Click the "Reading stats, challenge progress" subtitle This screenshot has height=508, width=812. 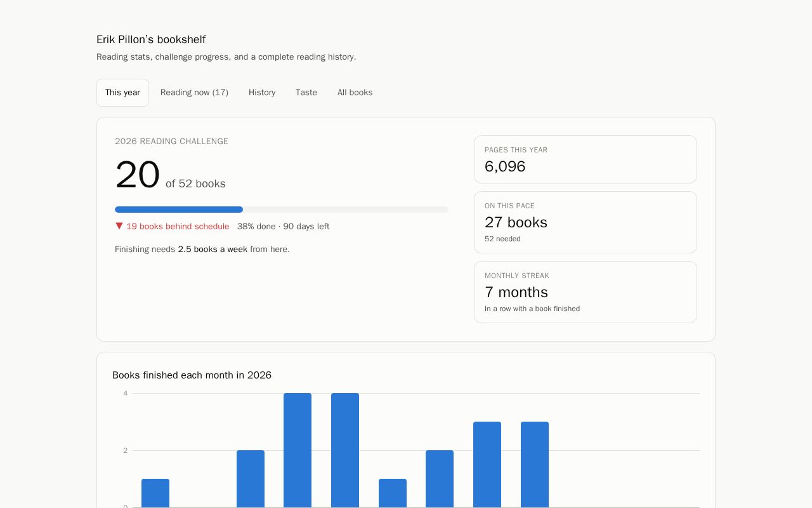click(x=226, y=57)
